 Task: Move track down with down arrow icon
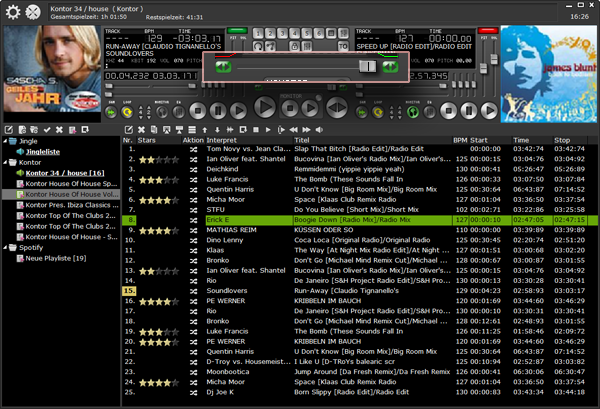pyautogui.click(x=217, y=130)
